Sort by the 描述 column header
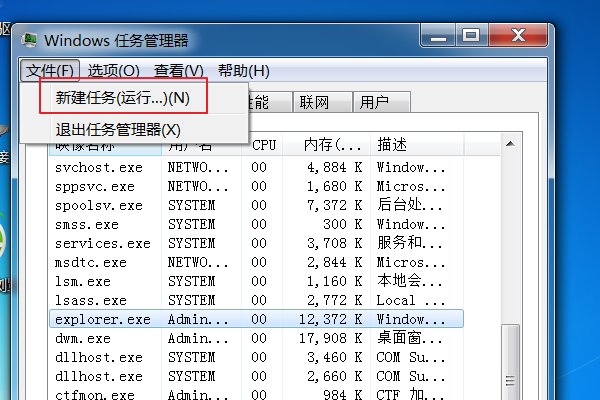Screen dimensions: 600x400 pyautogui.click(x=417, y=145)
